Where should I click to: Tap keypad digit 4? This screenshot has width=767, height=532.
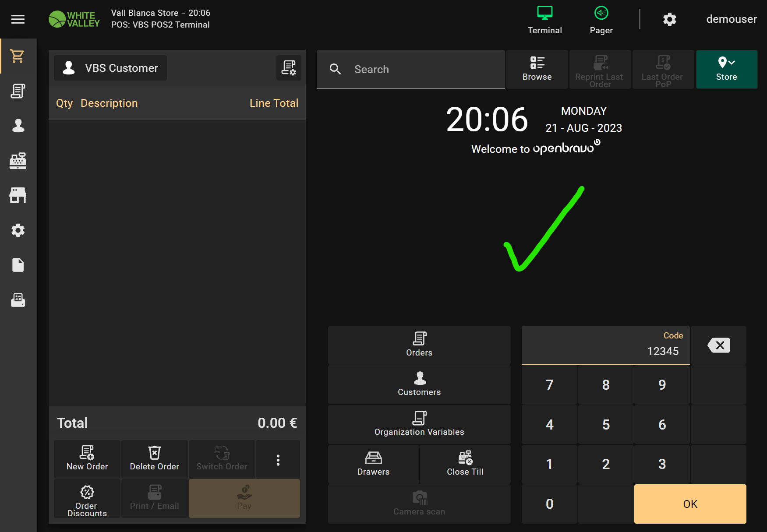tap(549, 425)
